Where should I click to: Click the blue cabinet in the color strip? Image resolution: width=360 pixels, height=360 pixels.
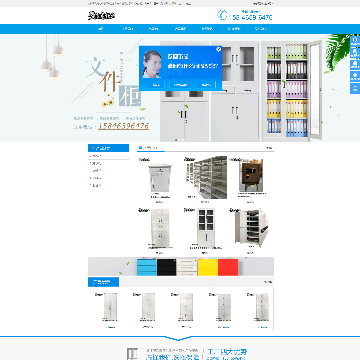pyautogui.click(x=147, y=267)
